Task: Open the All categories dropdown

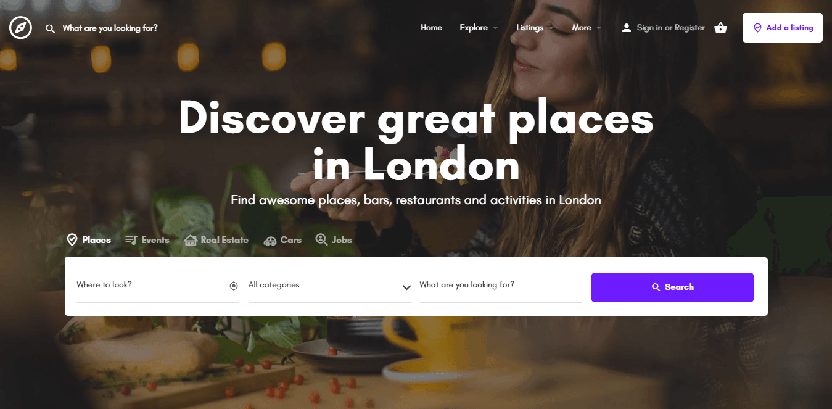Action: click(330, 286)
